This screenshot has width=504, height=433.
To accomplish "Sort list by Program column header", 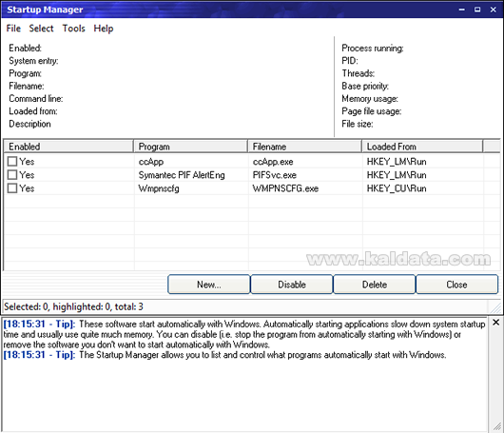I will (190, 147).
